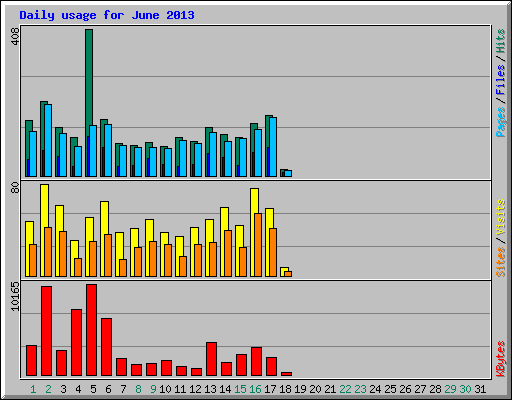The width and height of the screenshot is (512, 400).
Task: Click day 3 on the date axis
Action: pos(63,389)
